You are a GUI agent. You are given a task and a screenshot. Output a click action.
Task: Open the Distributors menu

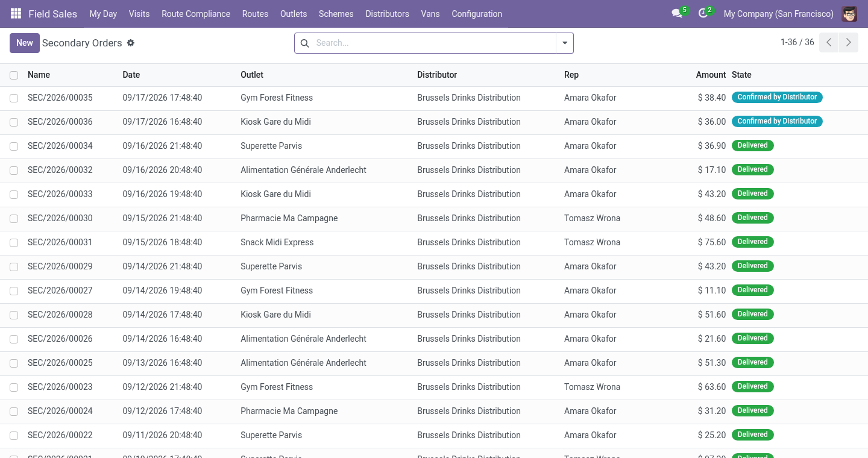(387, 13)
